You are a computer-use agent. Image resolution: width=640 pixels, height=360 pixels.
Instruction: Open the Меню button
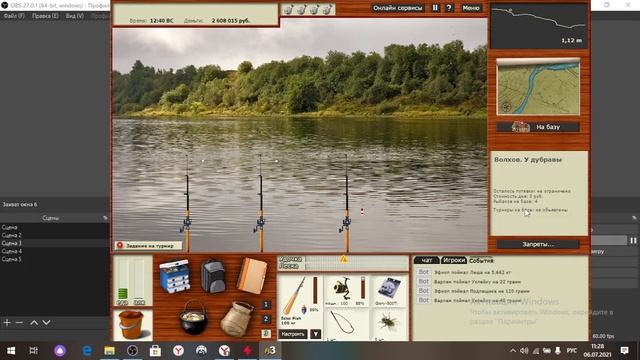[x=471, y=8]
